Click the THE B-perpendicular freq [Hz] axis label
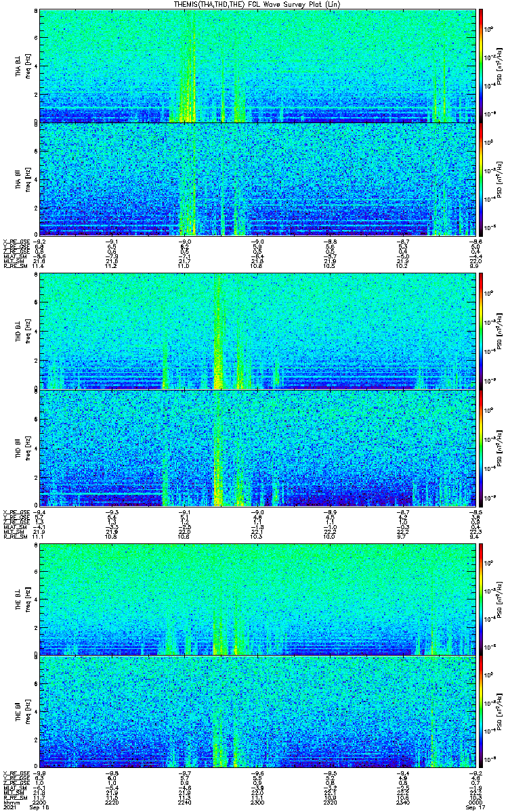 pyautogui.click(x=27, y=598)
